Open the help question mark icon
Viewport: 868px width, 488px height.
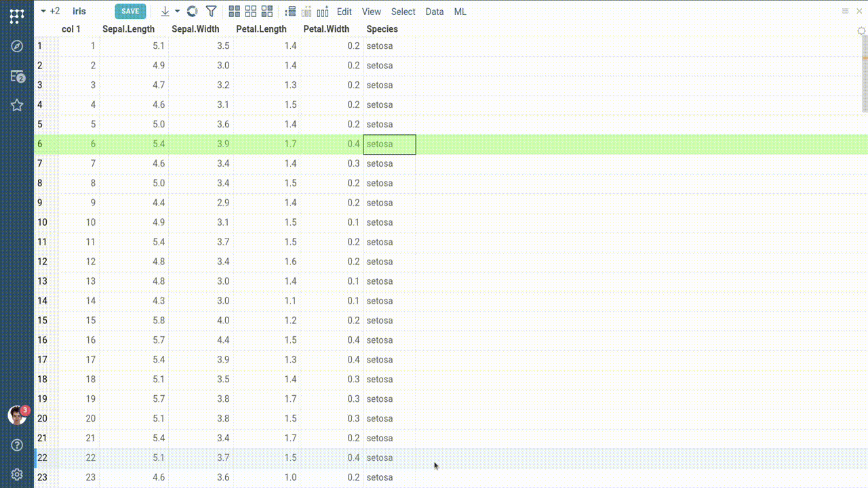pos(17,445)
